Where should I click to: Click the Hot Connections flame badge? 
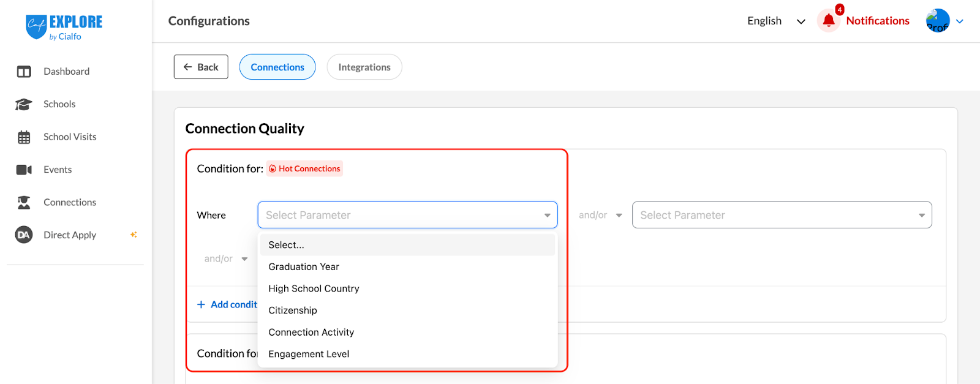coord(304,168)
